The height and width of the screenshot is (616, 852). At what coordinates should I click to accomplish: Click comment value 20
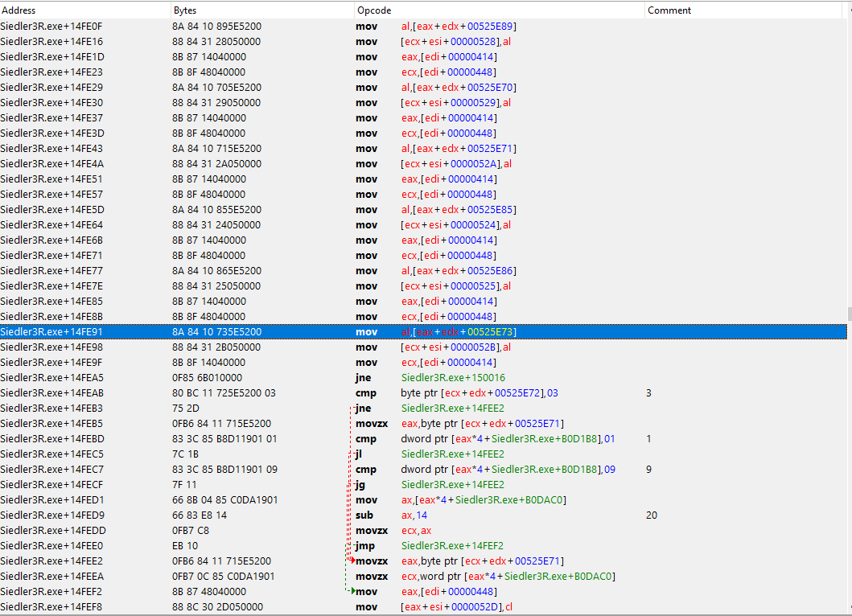(652, 515)
